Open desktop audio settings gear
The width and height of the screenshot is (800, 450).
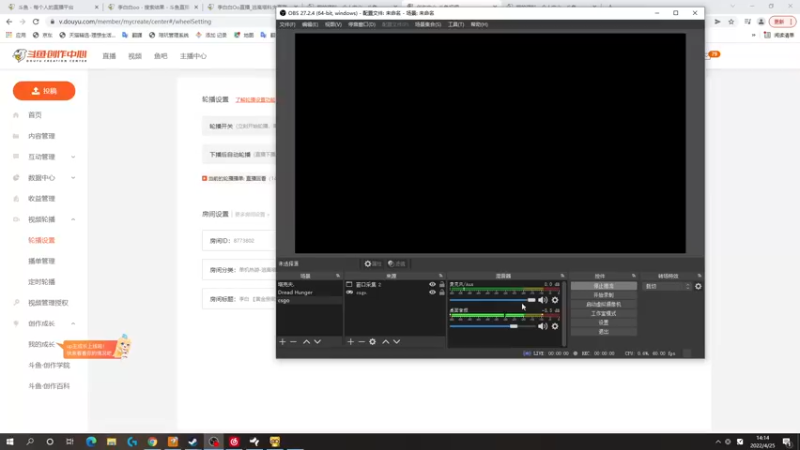click(x=555, y=326)
